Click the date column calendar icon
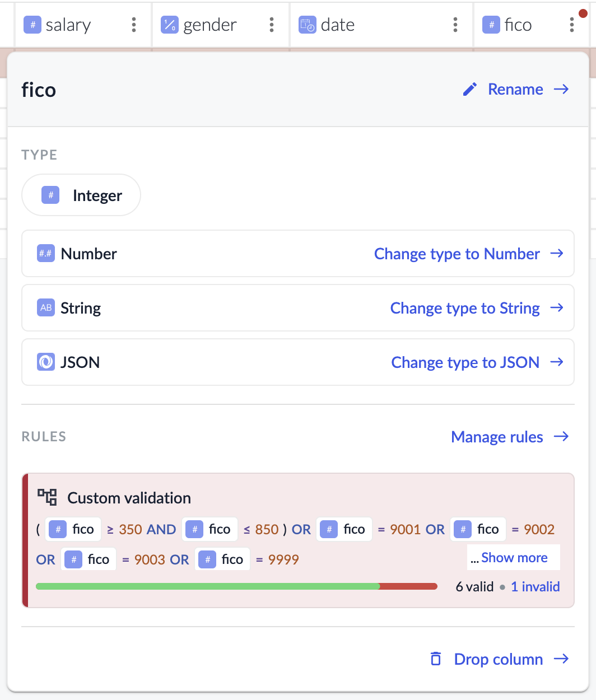Viewport: 596px width, 700px height. coord(307,25)
